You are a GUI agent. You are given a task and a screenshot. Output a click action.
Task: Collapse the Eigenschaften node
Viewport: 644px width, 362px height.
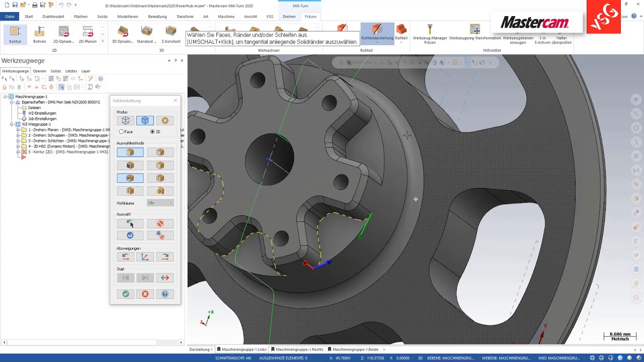click(x=12, y=102)
